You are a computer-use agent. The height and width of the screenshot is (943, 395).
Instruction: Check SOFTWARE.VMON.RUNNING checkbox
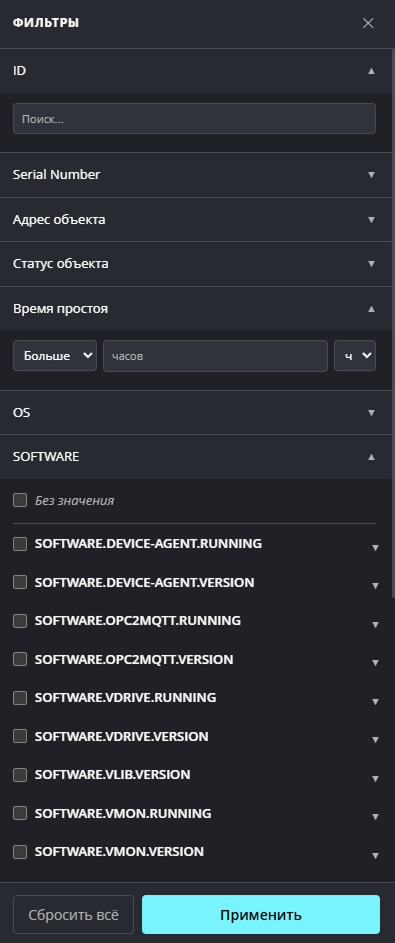click(20, 813)
